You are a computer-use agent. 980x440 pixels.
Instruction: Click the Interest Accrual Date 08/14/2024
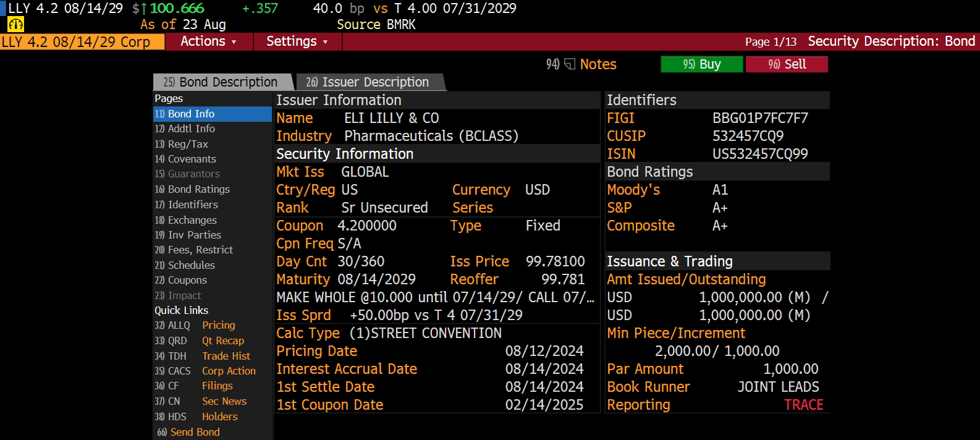pyautogui.click(x=544, y=369)
